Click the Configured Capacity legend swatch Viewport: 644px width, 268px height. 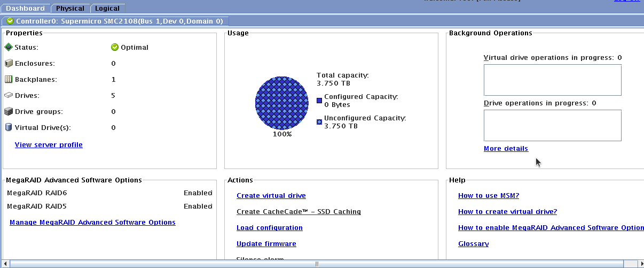tap(319, 100)
